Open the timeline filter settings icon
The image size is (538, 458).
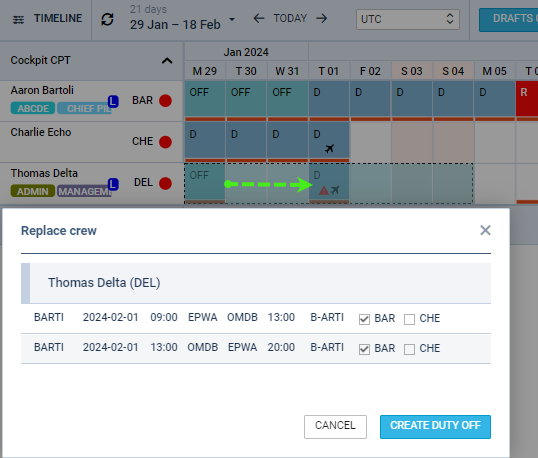tap(19, 20)
